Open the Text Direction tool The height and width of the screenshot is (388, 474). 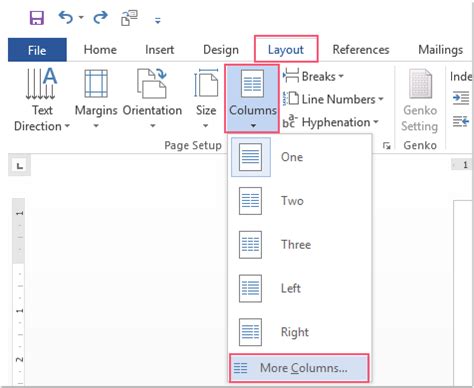[x=42, y=99]
